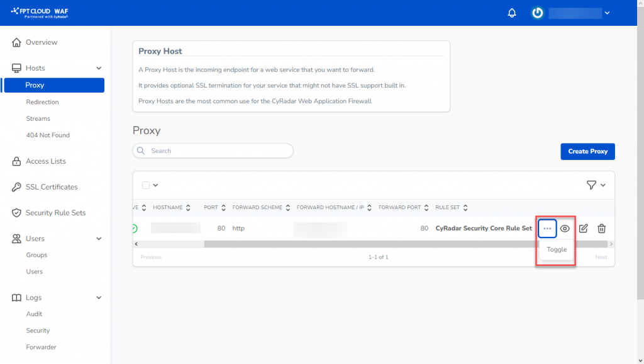The width and height of the screenshot is (644, 364).
Task: Select the header select-all checkbox
Action: pyautogui.click(x=145, y=185)
